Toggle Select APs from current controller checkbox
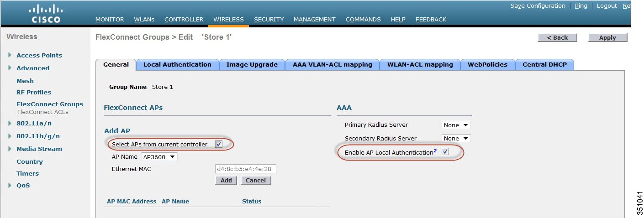This screenshot has height=218, width=644. [x=219, y=144]
